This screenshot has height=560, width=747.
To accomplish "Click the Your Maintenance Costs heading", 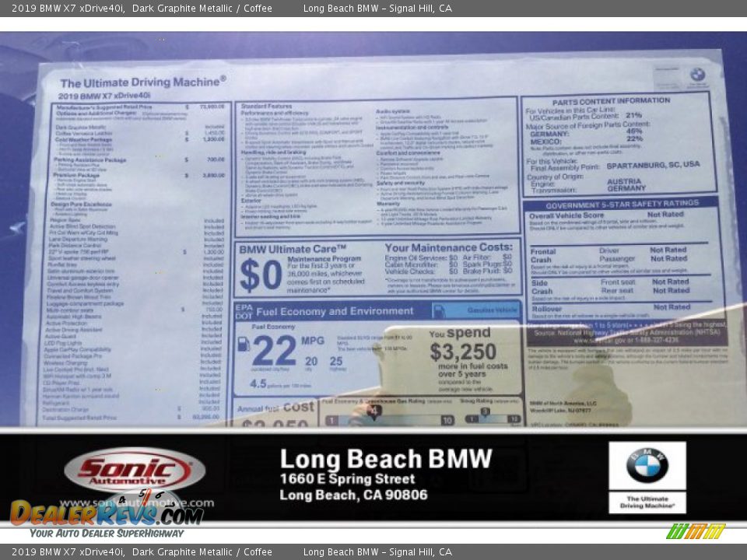I will click(x=447, y=247).
